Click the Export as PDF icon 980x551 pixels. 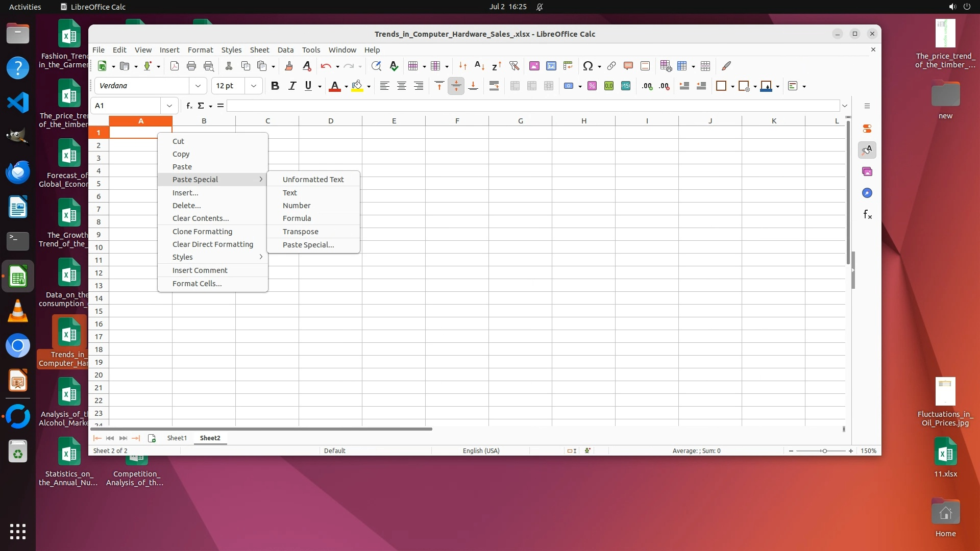point(175,66)
